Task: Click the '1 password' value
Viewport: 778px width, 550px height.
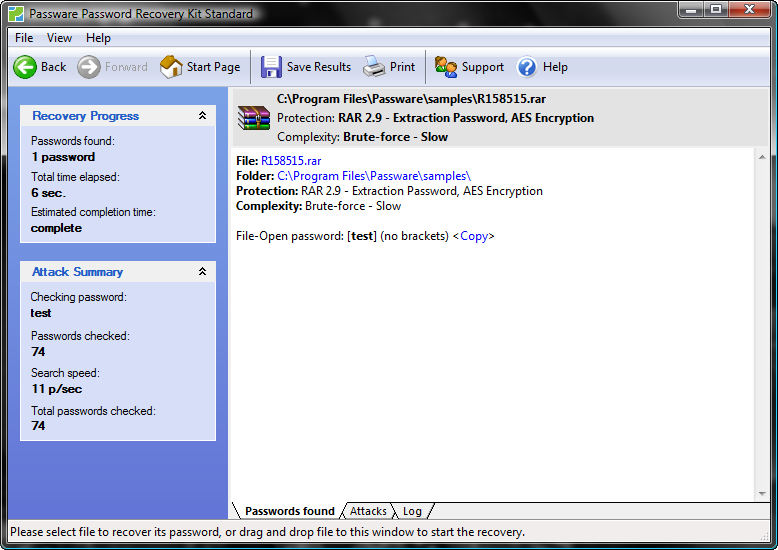Action: point(63,157)
